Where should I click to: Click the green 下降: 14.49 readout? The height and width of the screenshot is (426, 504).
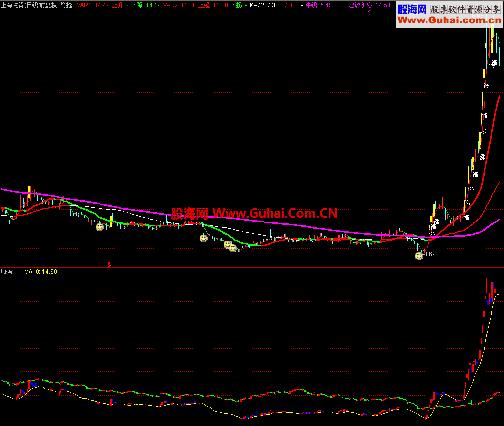pyautogui.click(x=146, y=5)
